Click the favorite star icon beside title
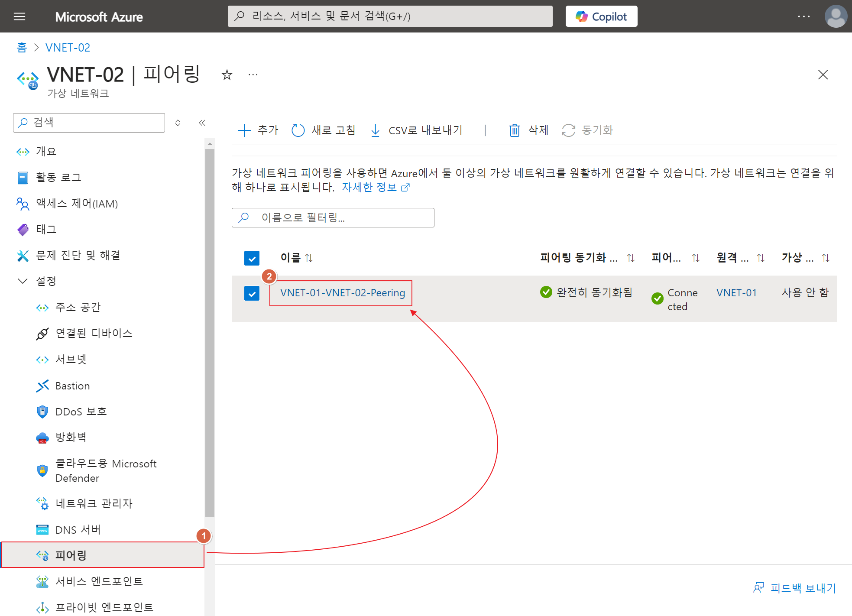 coord(227,75)
